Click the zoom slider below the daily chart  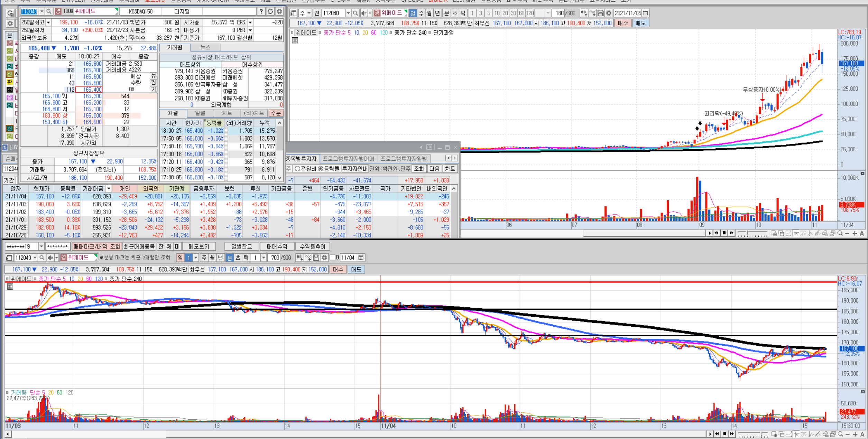[x=752, y=233]
